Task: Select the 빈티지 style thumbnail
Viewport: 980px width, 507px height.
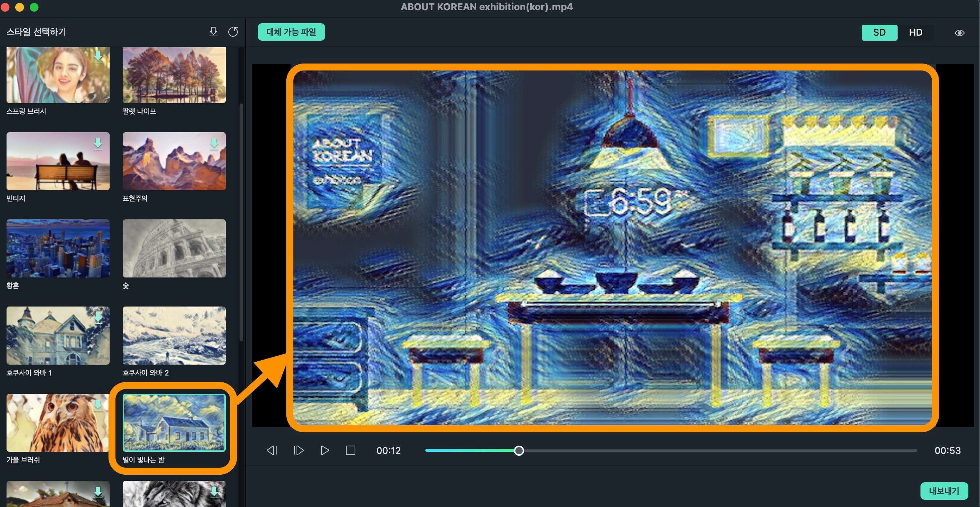Action: tap(58, 161)
